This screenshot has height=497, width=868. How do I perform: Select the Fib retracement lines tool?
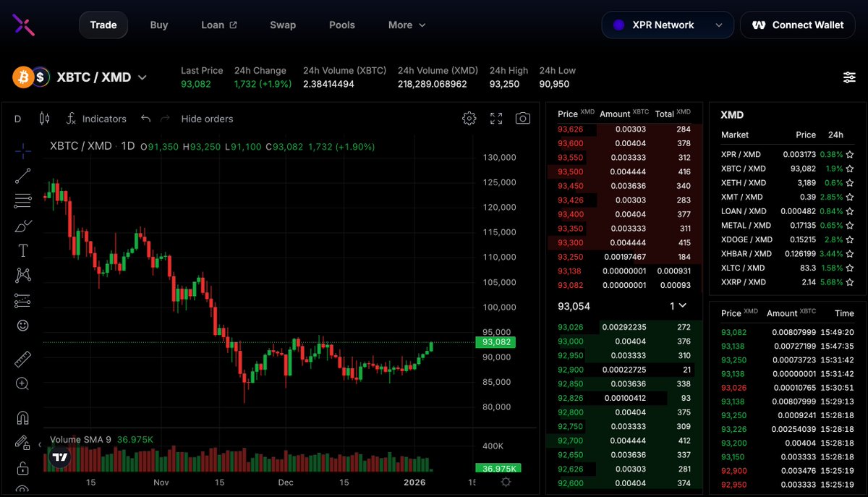pyautogui.click(x=22, y=200)
